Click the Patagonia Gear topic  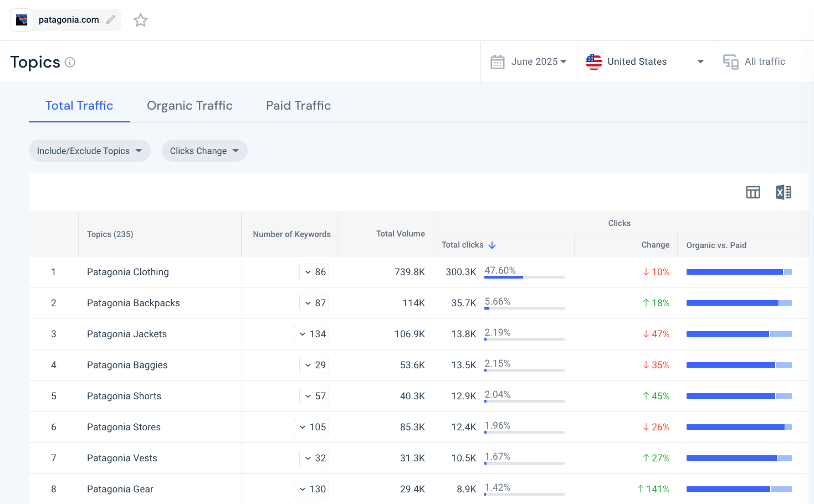tap(120, 489)
